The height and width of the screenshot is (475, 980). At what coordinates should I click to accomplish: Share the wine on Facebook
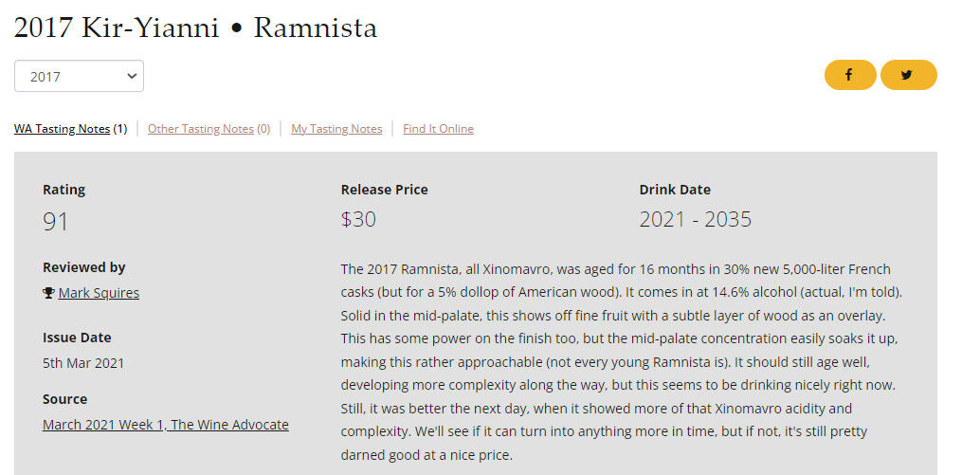click(x=849, y=75)
